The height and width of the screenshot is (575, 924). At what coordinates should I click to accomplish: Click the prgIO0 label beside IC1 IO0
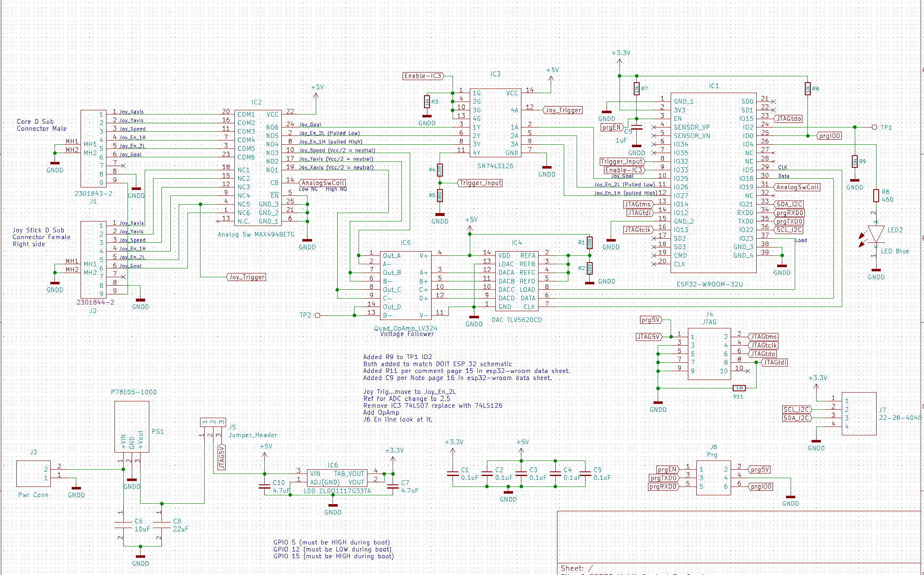click(x=829, y=136)
